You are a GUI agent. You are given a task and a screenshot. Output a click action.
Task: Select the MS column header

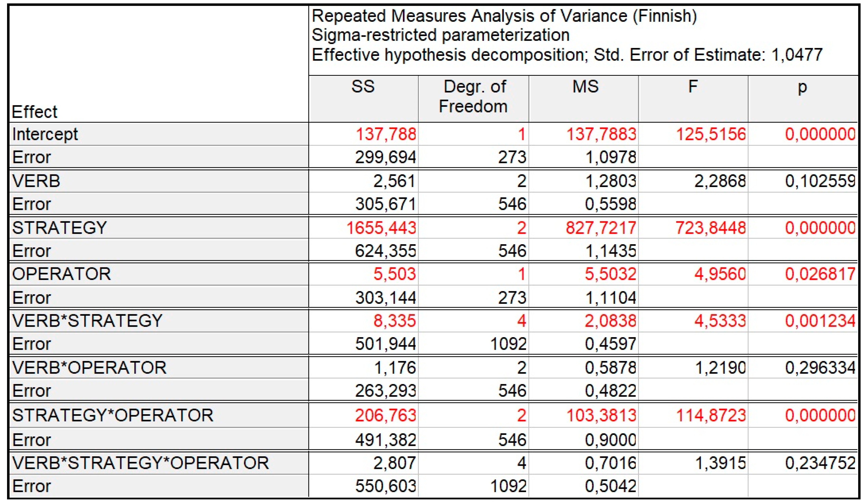[585, 87]
